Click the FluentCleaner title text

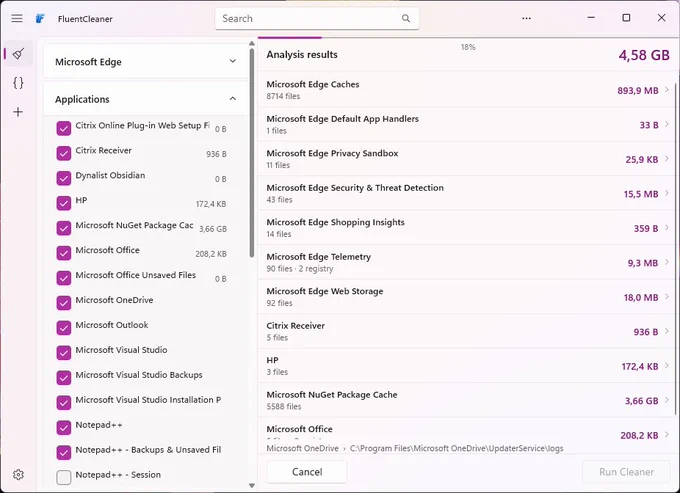click(x=85, y=19)
